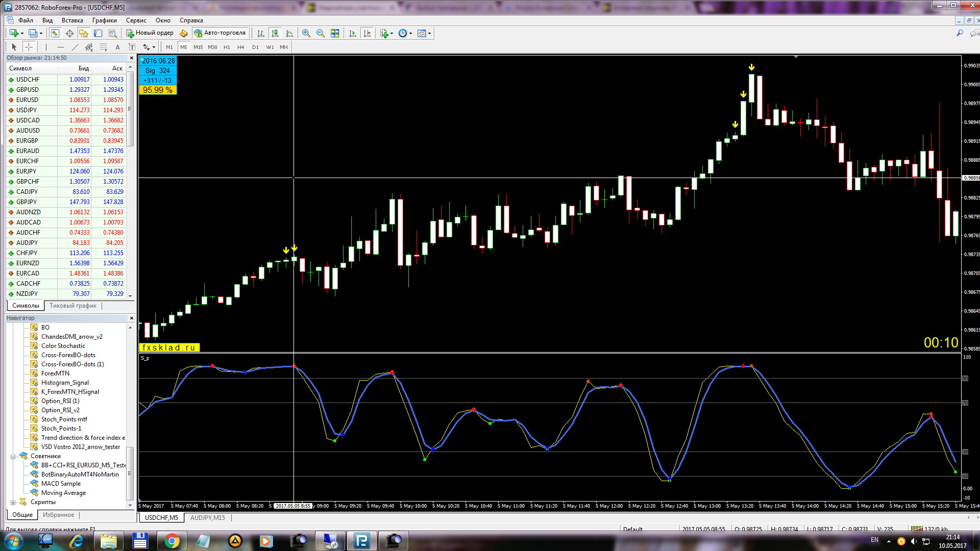Select the text label A tool
This screenshot has width=980, height=551.
[117, 47]
